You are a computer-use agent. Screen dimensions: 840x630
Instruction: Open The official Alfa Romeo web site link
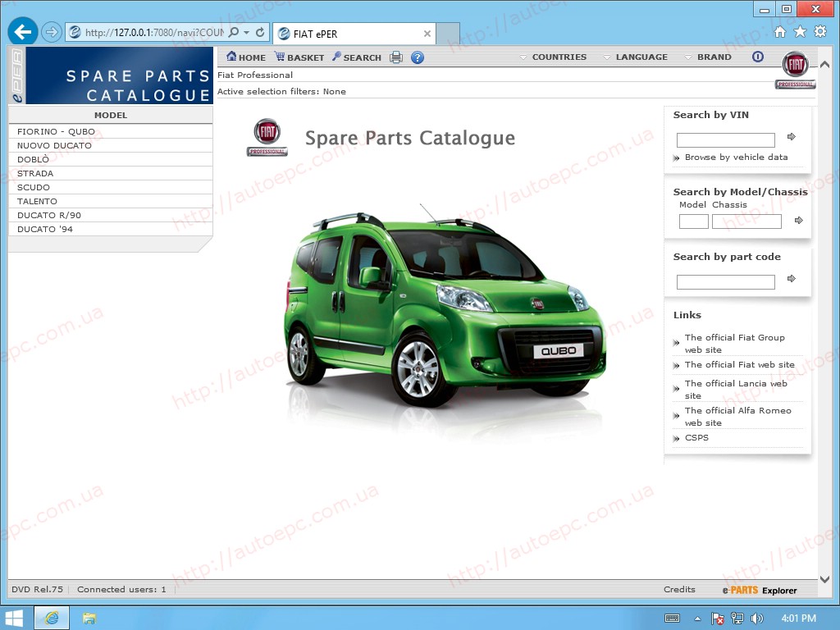[x=737, y=416]
